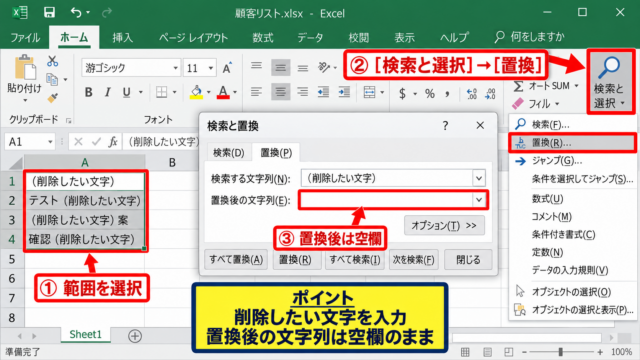The image size is (640, 360).
Task: Click the Save icon in title bar
Action: (x=49, y=13)
